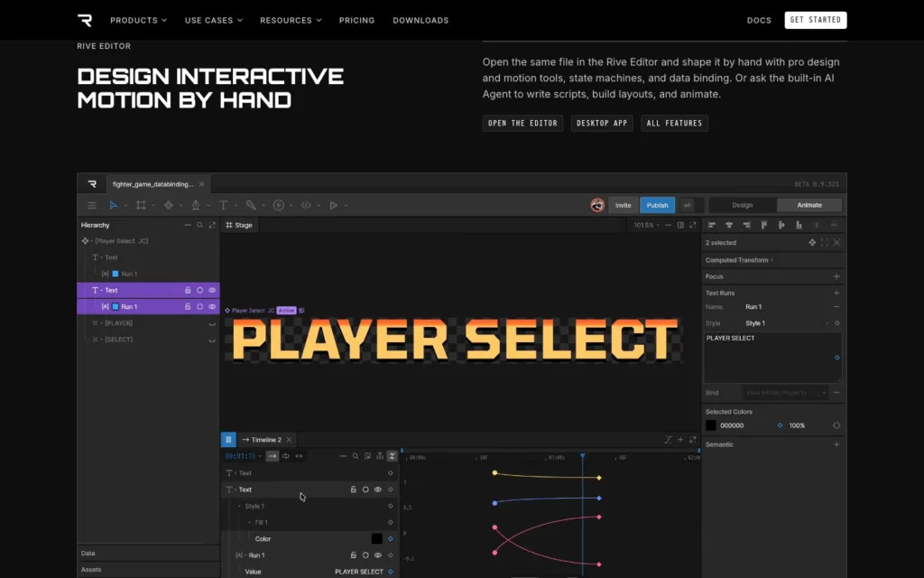This screenshot has height=578, width=924.
Task: Search the Hierarchy panel with the magnifier icon
Action: pyautogui.click(x=199, y=225)
